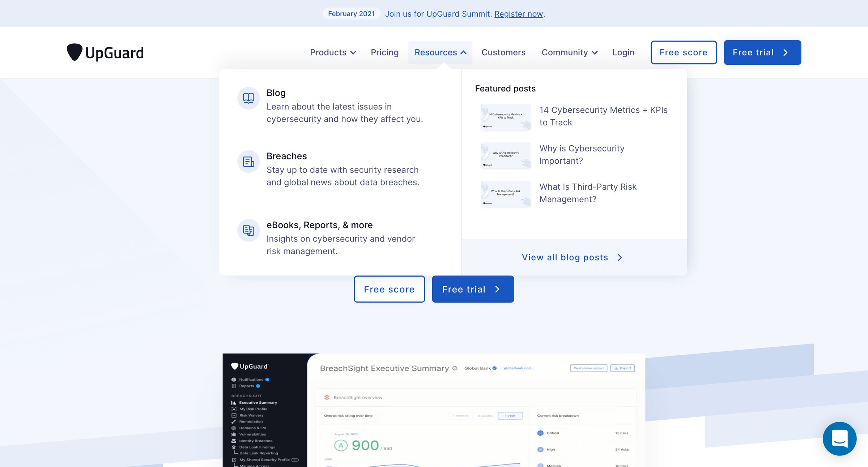Click Why is Cybersecurity Important thumbnail
This screenshot has width=868, height=467.
tap(505, 155)
